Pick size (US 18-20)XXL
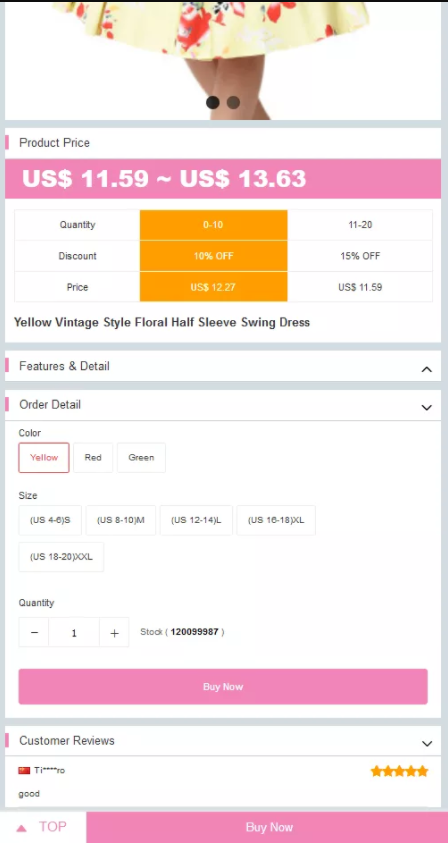 pos(61,557)
